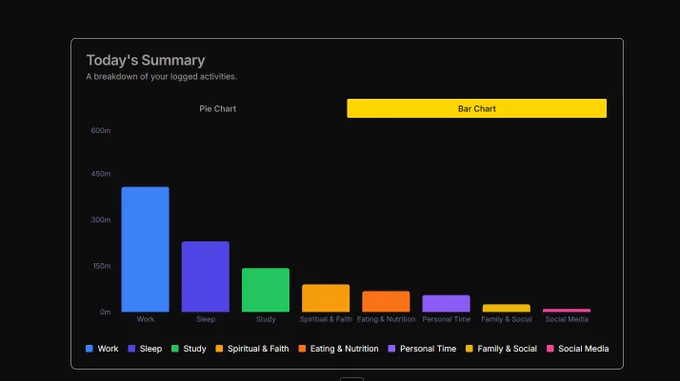Click the Work legend color swatch
The height and width of the screenshot is (381, 680).
coord(89,348)
